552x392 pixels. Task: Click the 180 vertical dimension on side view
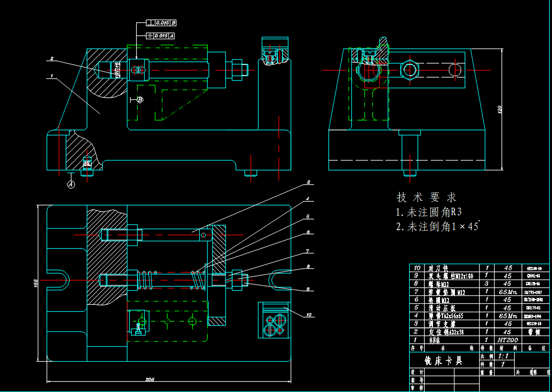point(500,110)
